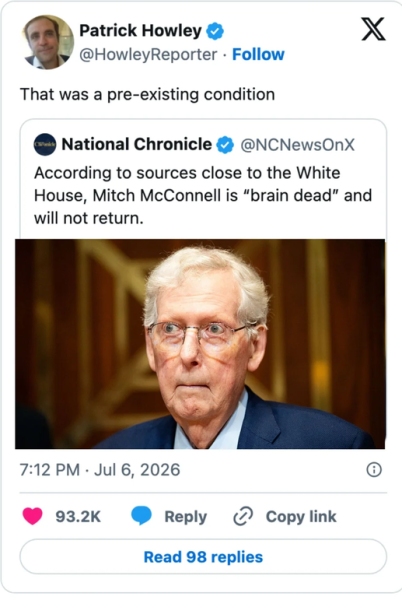The height and width of the screenshot is (600, 402).
Task: Open Patrick Howley's profile avatar
Action: click(48, 42)
